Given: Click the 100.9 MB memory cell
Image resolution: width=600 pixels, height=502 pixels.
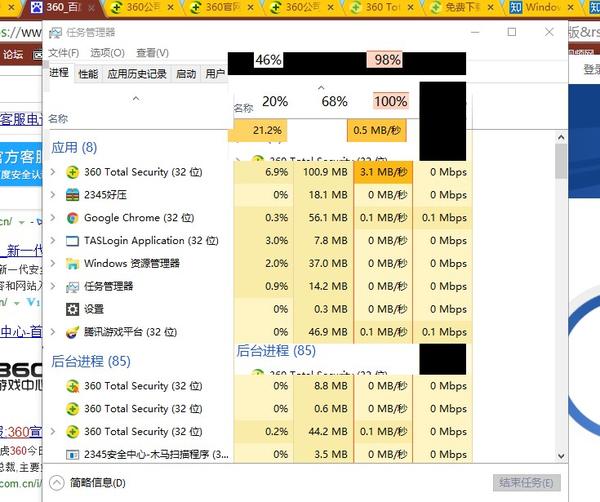Looking at the screenshot, I should click(x=325, y=172).
